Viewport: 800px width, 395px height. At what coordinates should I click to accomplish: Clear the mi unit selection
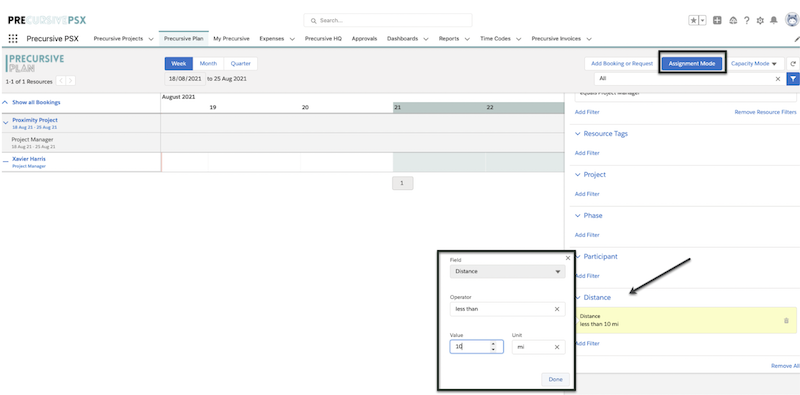[557, 347]
